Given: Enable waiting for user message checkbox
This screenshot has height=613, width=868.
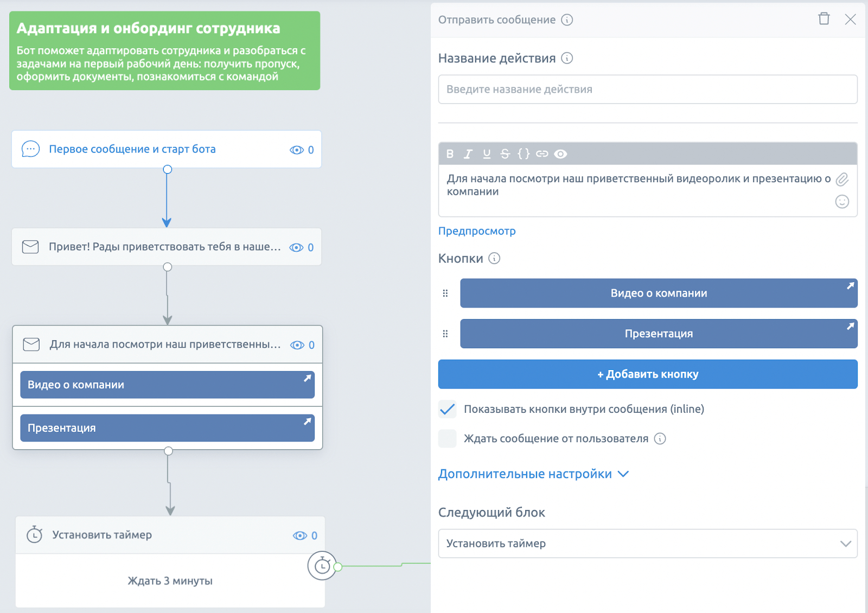Looking at the screenshot, I should click(x=448, y=438).
